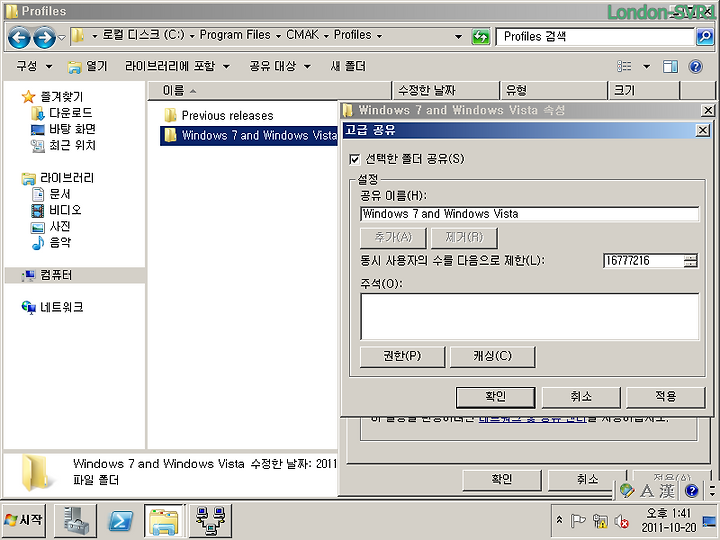Screen dimensions: 720x540
Task: Expand dropdown after Profiles breadcrumb
Action: coord(379,36)
